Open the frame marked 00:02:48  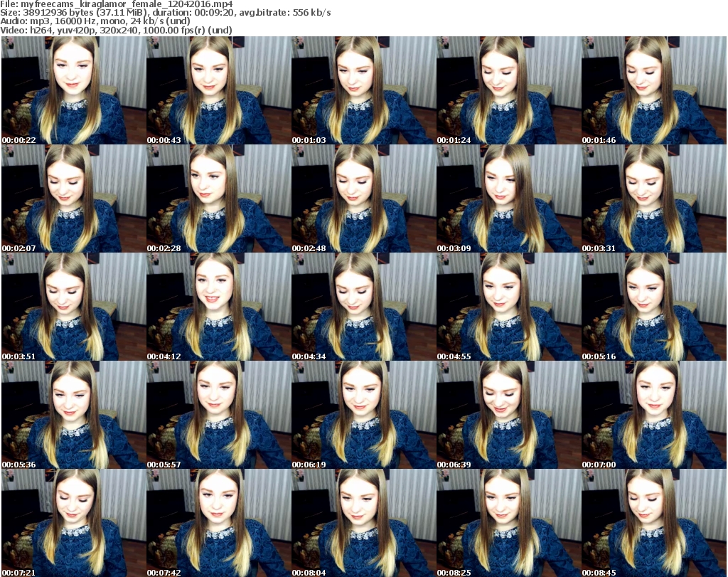click(363, 198)
